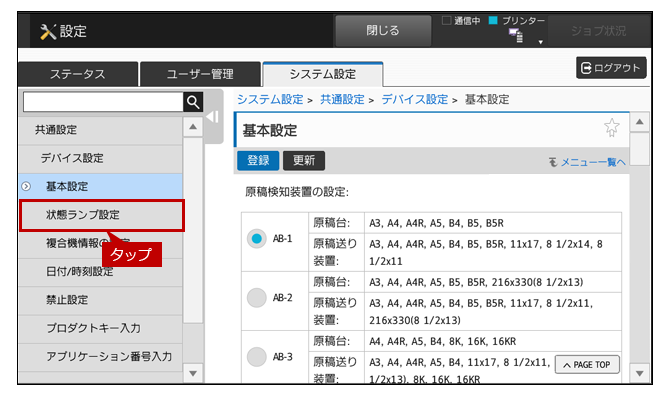Click text "A4, A4R, A5, B4, 8K, 16K, 16KR"
Screen dimensions: 670x396
click(443, 342)
